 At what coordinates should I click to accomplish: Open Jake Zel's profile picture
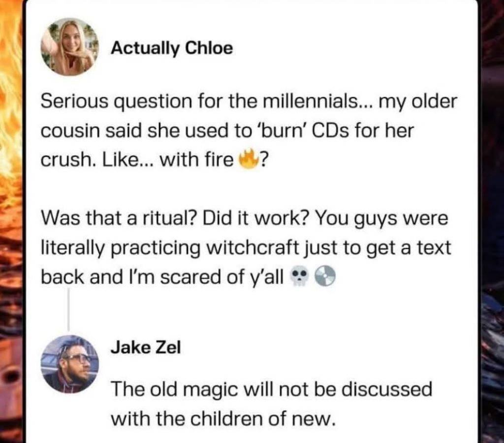tap(69, 364)
